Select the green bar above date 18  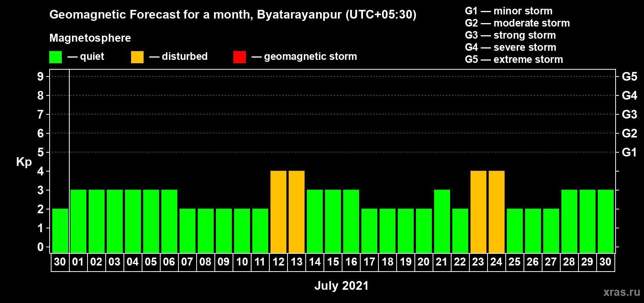[x=388, y=231]
